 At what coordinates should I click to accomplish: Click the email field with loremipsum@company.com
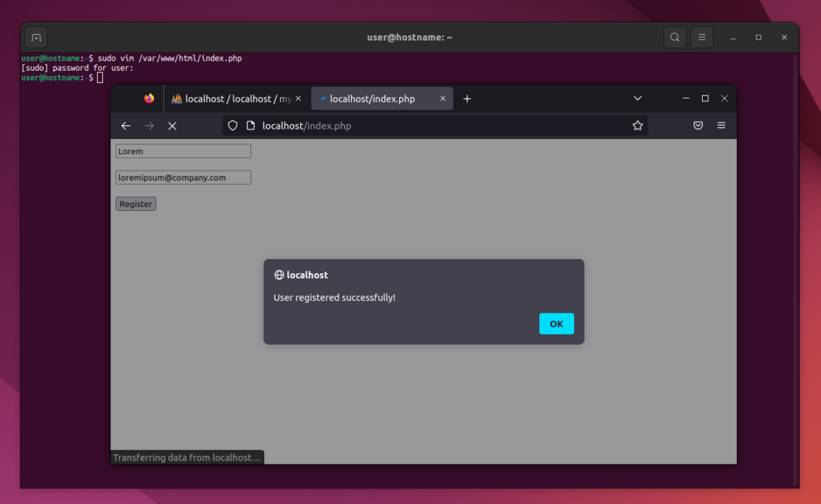pos(183,178)
